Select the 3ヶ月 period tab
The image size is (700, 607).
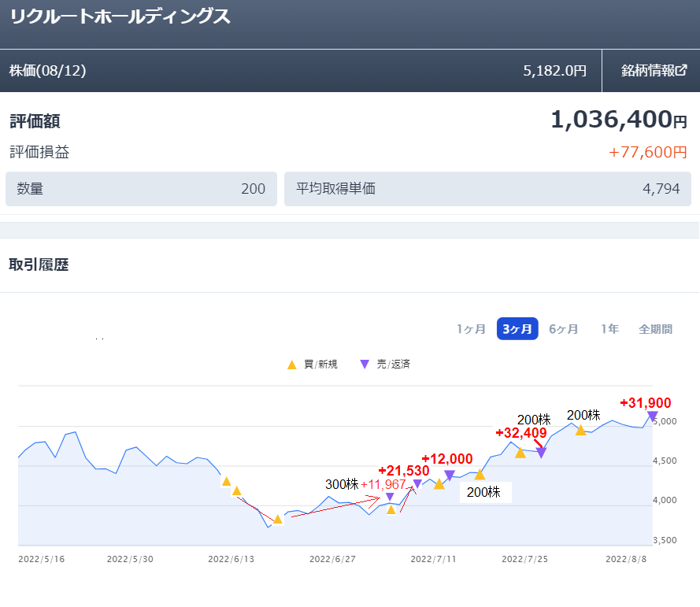click(517, 329)
